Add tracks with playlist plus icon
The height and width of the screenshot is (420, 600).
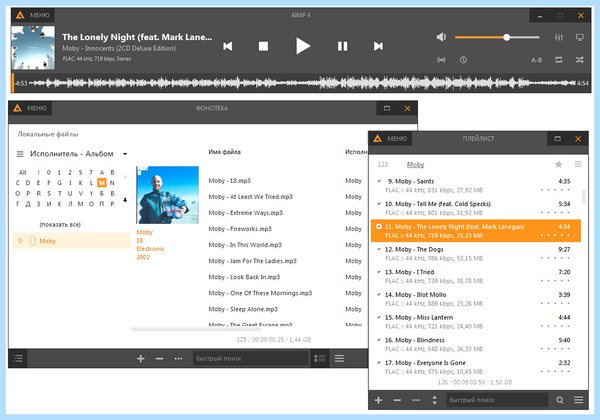click(x=378, y=400)
